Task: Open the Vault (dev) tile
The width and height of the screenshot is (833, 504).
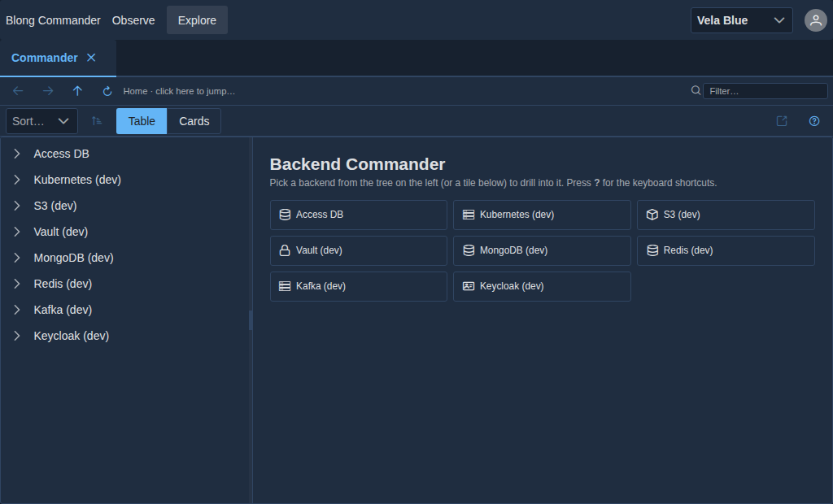Action: [x=359, y=250]
